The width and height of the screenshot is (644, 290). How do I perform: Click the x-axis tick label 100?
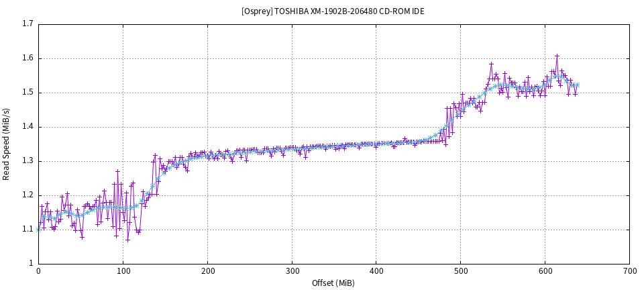[x=123, y=271]
